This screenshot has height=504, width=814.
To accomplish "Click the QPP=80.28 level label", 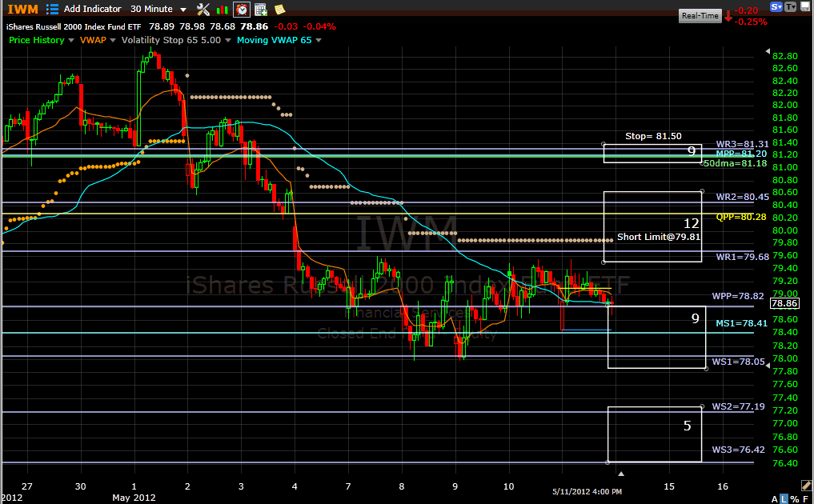I will point(741,217).
